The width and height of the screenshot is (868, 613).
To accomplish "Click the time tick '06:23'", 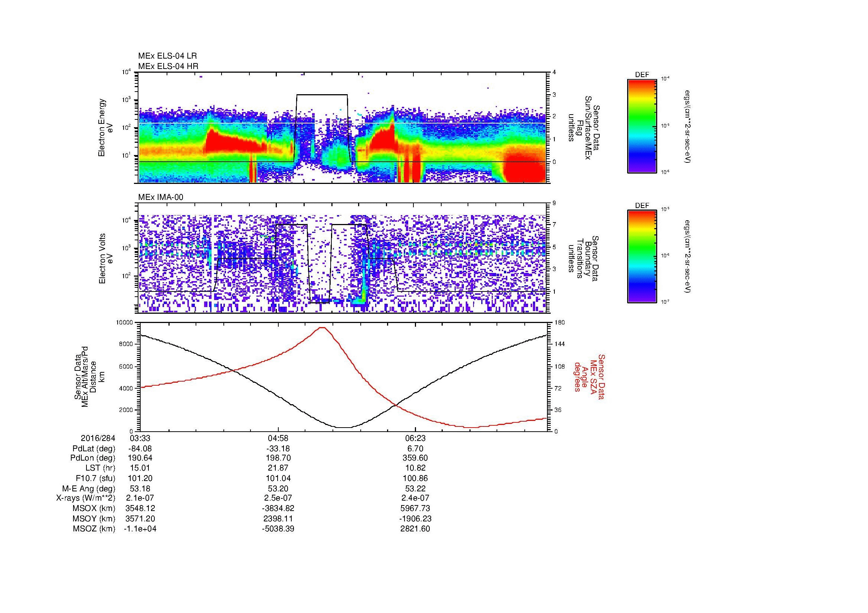I will pyautogui.click(x=415, y=438).
